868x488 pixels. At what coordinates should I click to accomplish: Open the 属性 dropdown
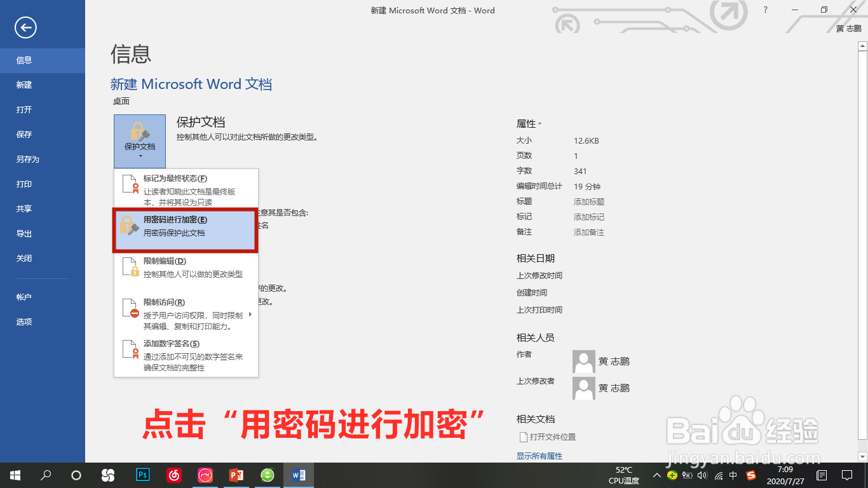[529, 124]
